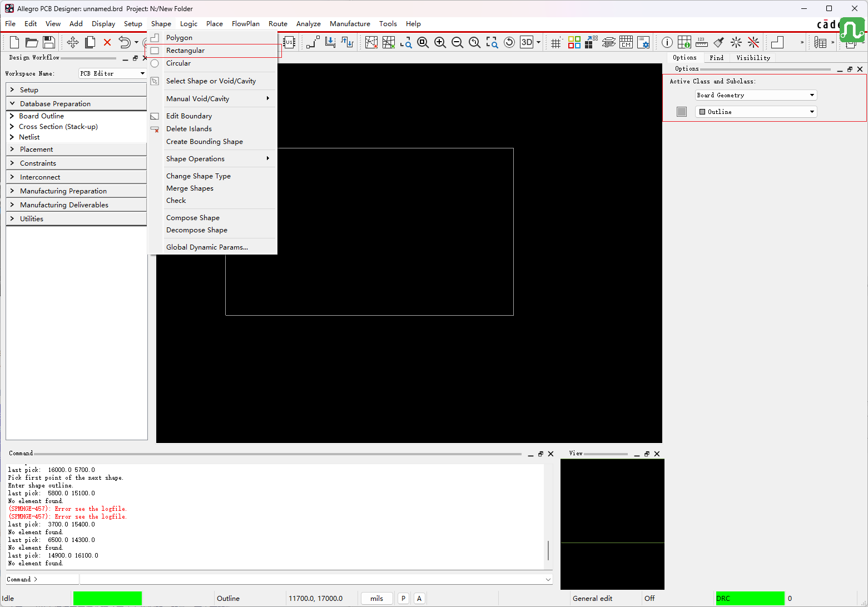Select the Move tool in the toolbar
868x607 pixels.
pyautogui.click(x=73, y=42)
